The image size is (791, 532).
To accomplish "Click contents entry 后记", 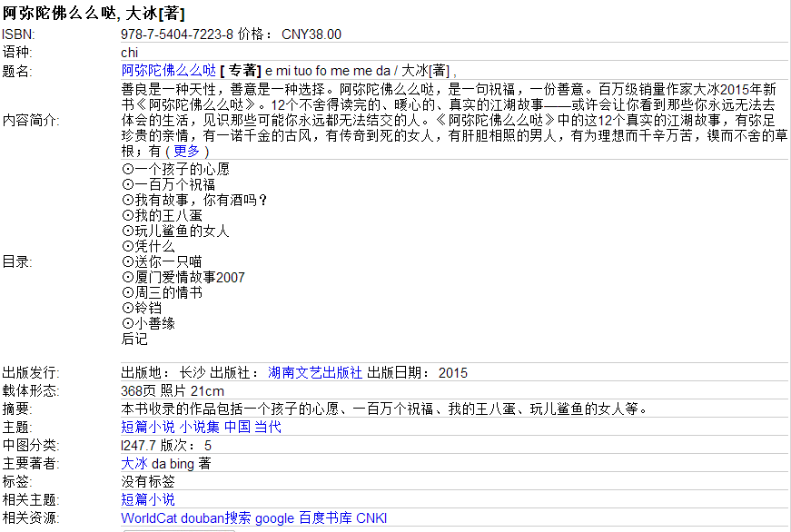I will (134, 339).
